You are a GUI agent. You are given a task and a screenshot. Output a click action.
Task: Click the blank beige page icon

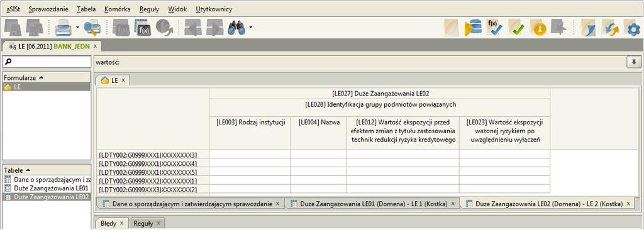click(x=452, y=28)
